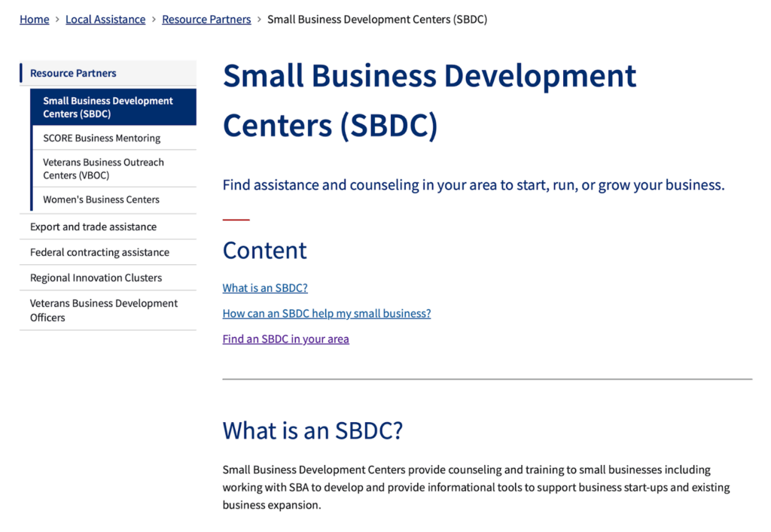Navigate to Women's Business Centers
771x532 pixels.
(x=101, y=200)
